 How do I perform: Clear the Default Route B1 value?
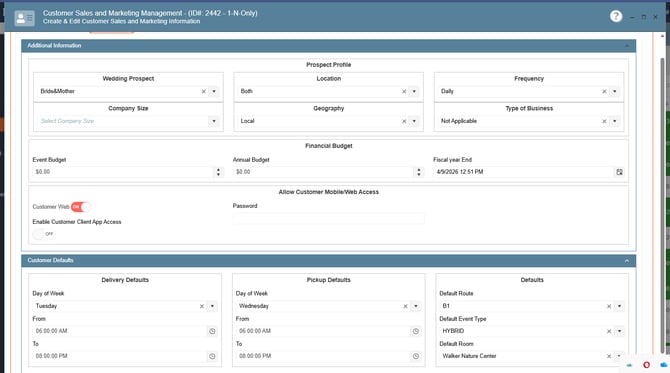point(609,306)
